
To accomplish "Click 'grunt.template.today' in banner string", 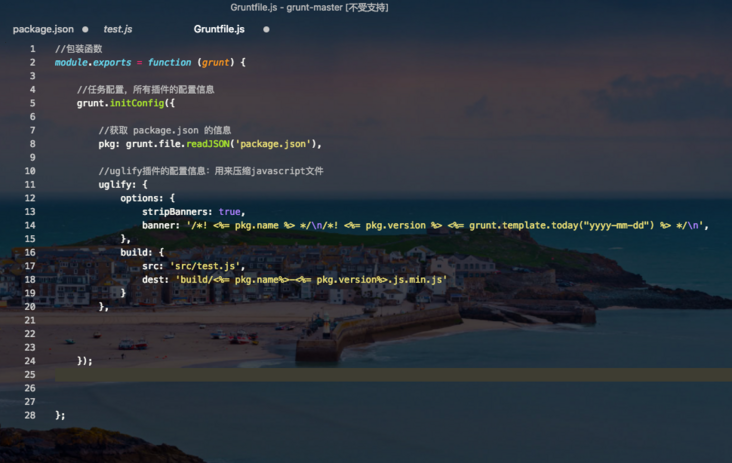I will 523,225.
